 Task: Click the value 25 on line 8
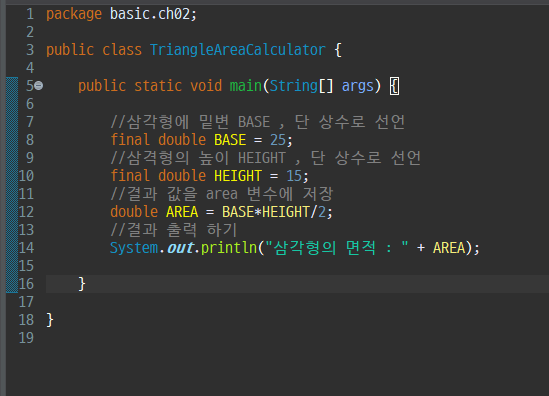pos(278,140)
